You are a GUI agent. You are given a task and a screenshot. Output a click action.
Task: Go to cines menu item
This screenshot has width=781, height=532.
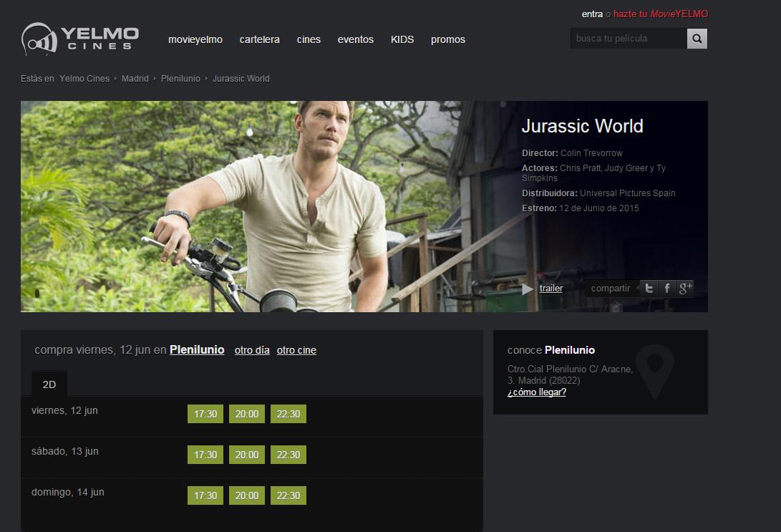coord(309,39)
